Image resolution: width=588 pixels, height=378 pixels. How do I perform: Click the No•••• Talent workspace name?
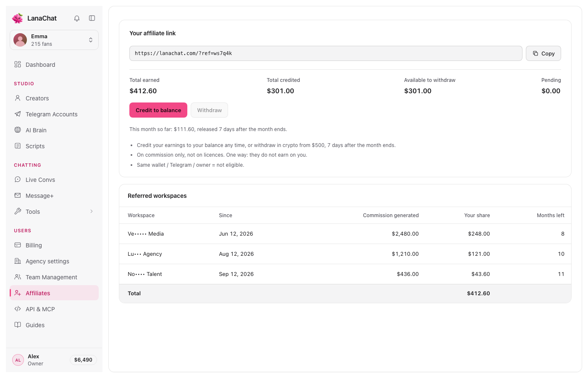[145, 274]
